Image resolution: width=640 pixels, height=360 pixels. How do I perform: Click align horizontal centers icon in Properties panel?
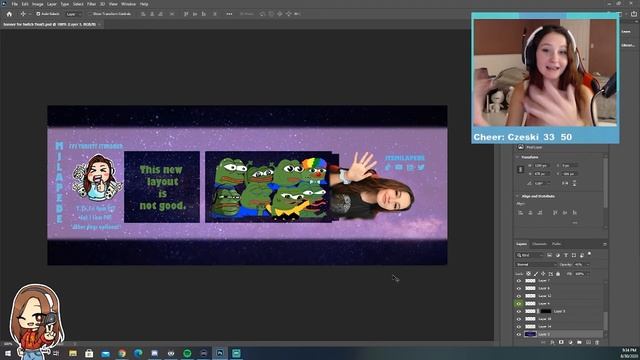point(530,213)
